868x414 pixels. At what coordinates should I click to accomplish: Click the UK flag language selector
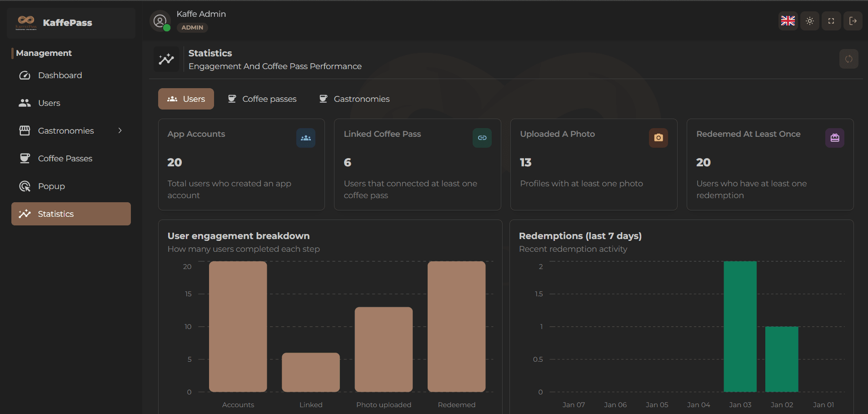pos(788,21)
